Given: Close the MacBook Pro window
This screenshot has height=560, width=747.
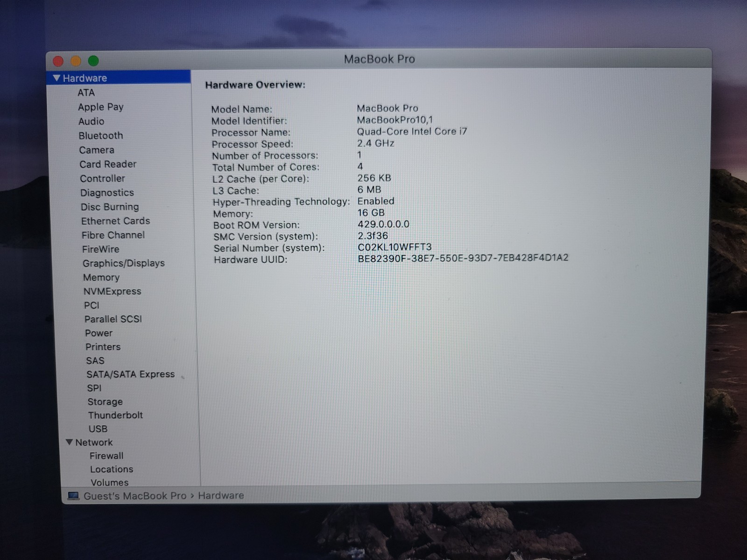Looking at the screenshot, I should 58,61.
